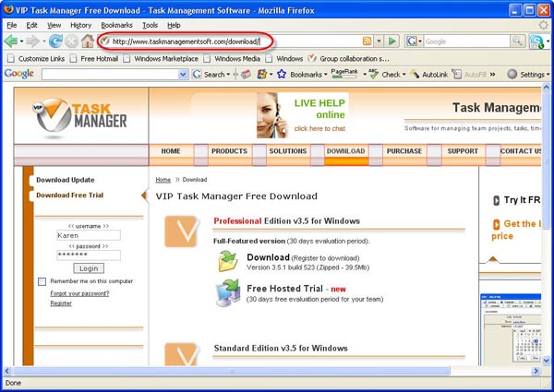This screenshot has width=554, height=392.
Task: Click the browser Back arrow button
Action: click(12, 42)
